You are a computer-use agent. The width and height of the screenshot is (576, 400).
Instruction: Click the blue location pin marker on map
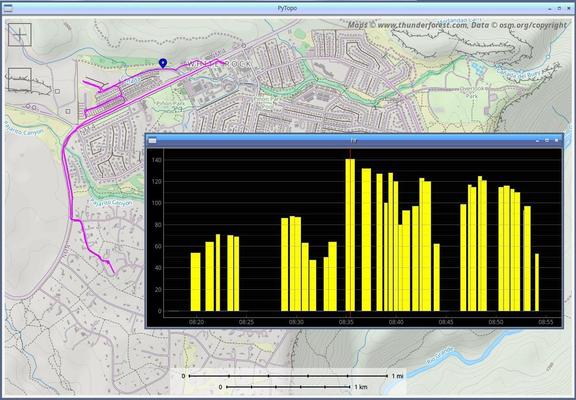163,64
